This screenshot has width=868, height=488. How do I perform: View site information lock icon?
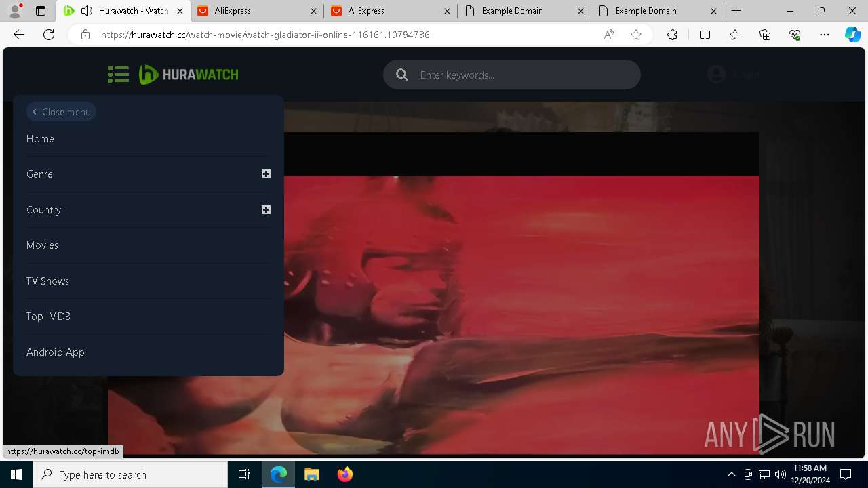[x=85, y=35]
